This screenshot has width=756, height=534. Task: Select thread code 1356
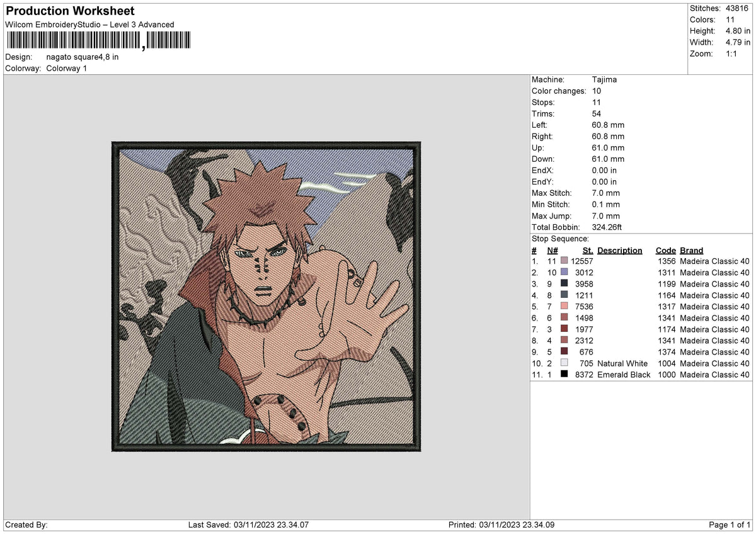(x=667, y=261)
